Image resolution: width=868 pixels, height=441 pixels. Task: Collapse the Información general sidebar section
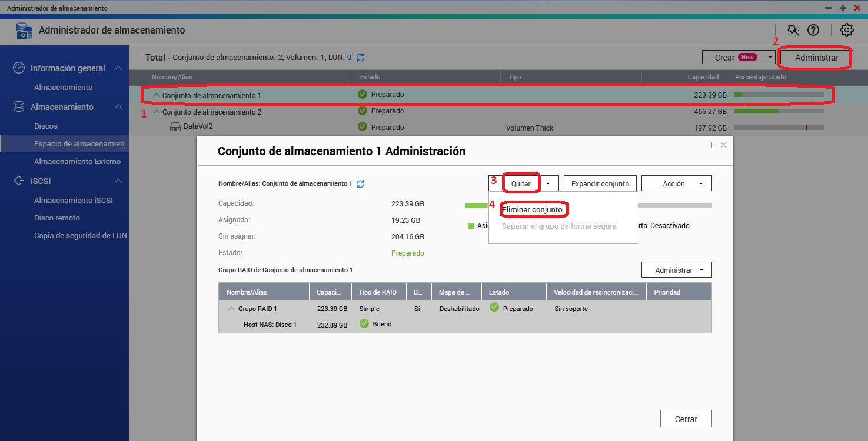(118, 68)
